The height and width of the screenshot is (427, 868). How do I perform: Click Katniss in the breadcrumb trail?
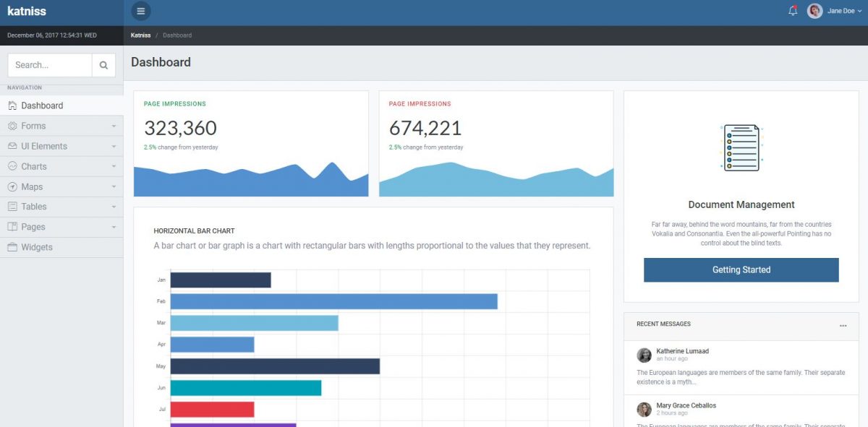(x=140, y=35)
